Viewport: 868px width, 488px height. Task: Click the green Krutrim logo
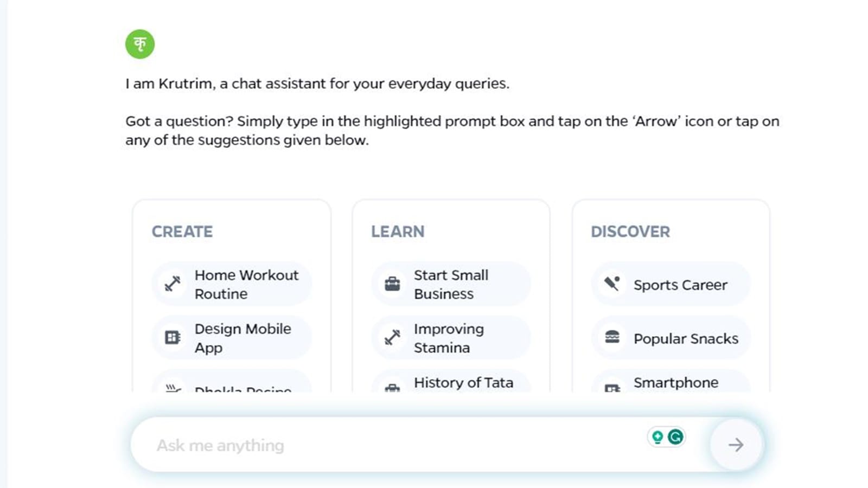coord(140,44)
